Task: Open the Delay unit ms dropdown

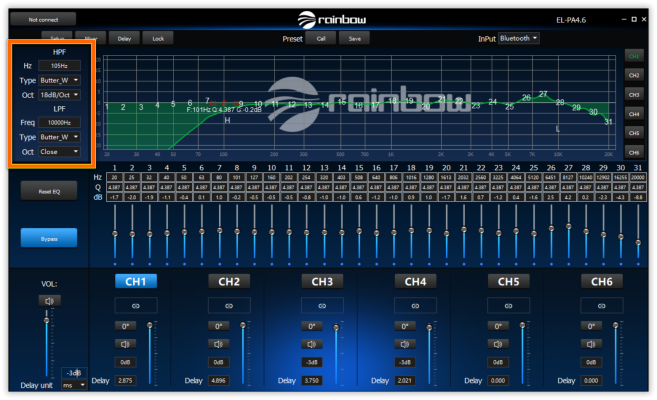Action: pos(74,385)
